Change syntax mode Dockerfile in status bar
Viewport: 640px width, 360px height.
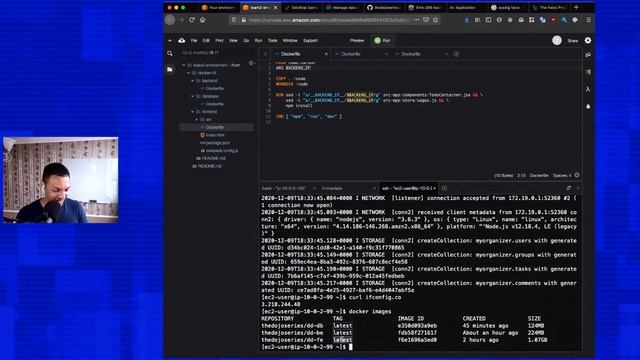pos(539,176)
